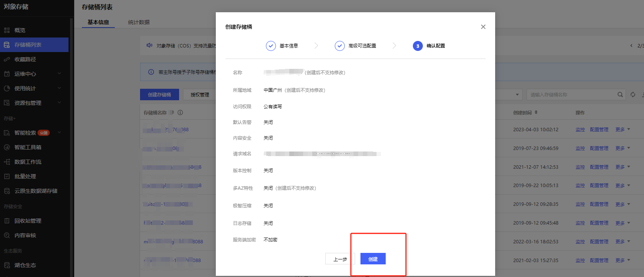
Task: Go back with the 上一步 button
Action: (x=340, y=259)
